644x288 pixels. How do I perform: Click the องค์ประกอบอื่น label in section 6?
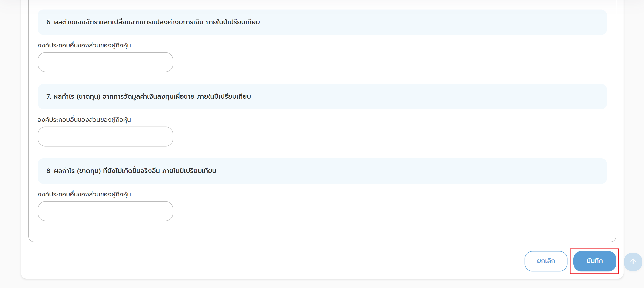84,45
